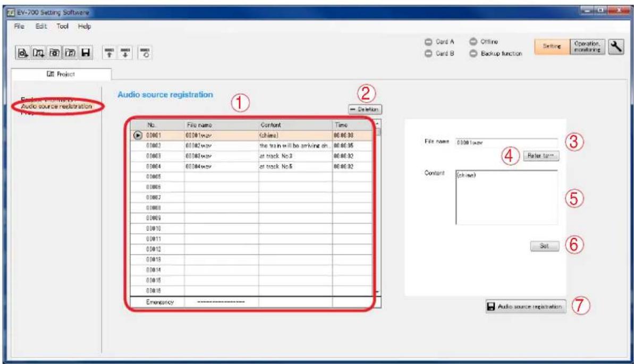Click the 00002.wav file name cell

pos(222,146)
